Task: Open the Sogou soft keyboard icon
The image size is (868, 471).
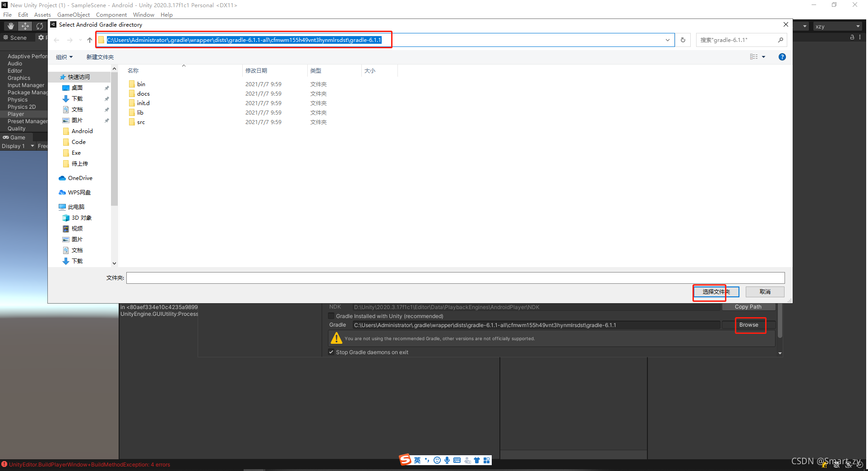Action: (x=457, y=460)
